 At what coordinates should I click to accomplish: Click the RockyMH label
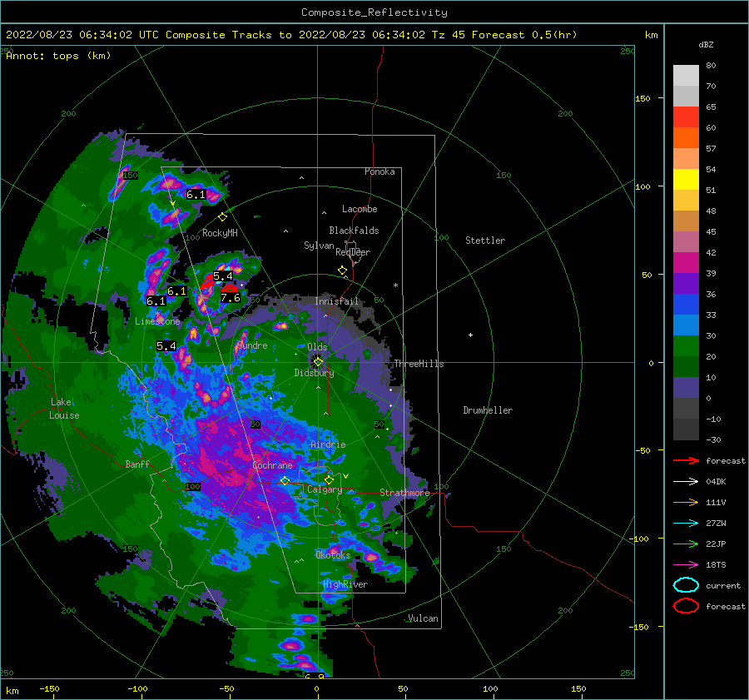220,233
